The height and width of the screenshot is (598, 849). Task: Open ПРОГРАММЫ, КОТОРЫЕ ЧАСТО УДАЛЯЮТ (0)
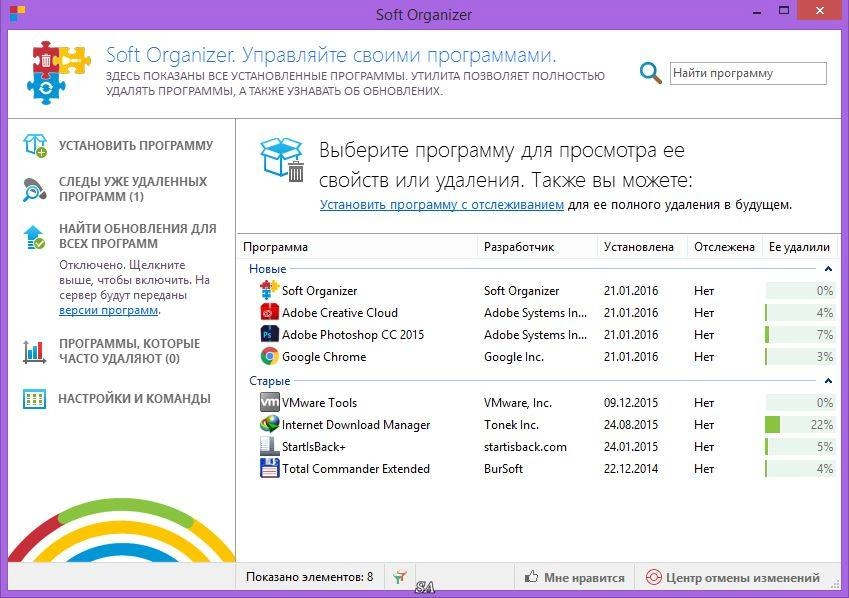click(x=129, y=351)
